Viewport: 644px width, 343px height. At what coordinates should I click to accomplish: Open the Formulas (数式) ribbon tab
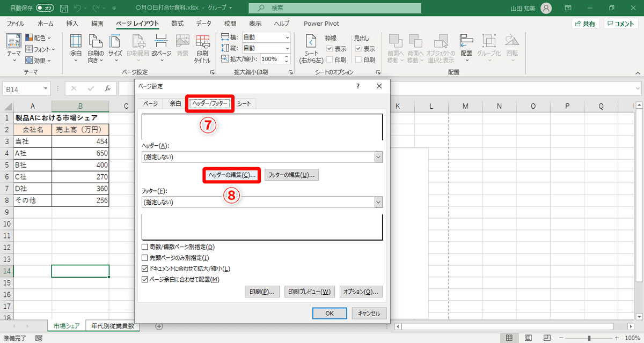coord(177,24)
